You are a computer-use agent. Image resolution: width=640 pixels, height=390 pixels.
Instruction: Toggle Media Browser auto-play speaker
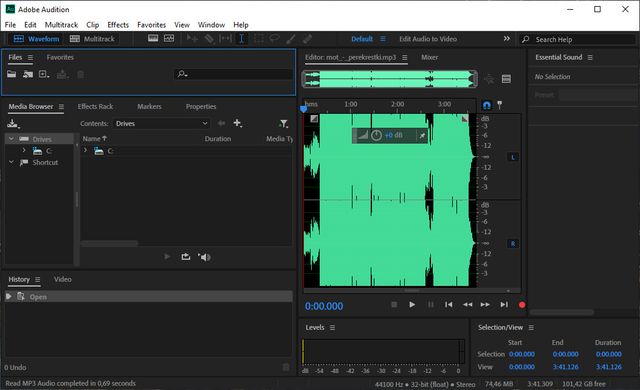[204, 257]
